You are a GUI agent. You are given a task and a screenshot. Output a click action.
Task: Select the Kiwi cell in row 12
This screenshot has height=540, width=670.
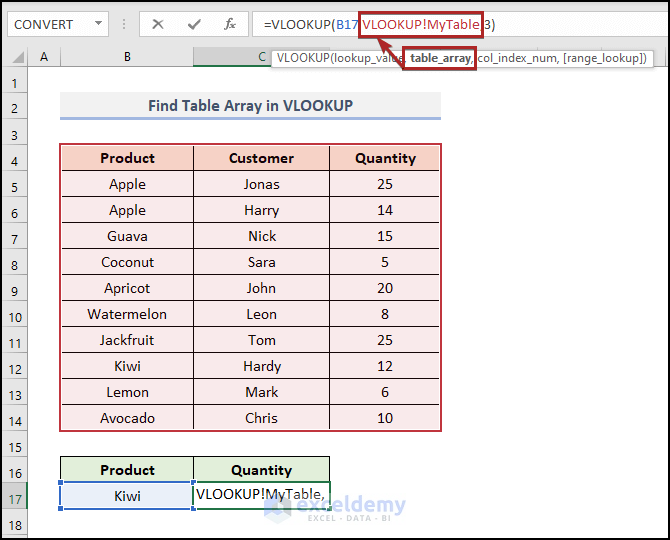pyautogui.click(x=127, y=367)
